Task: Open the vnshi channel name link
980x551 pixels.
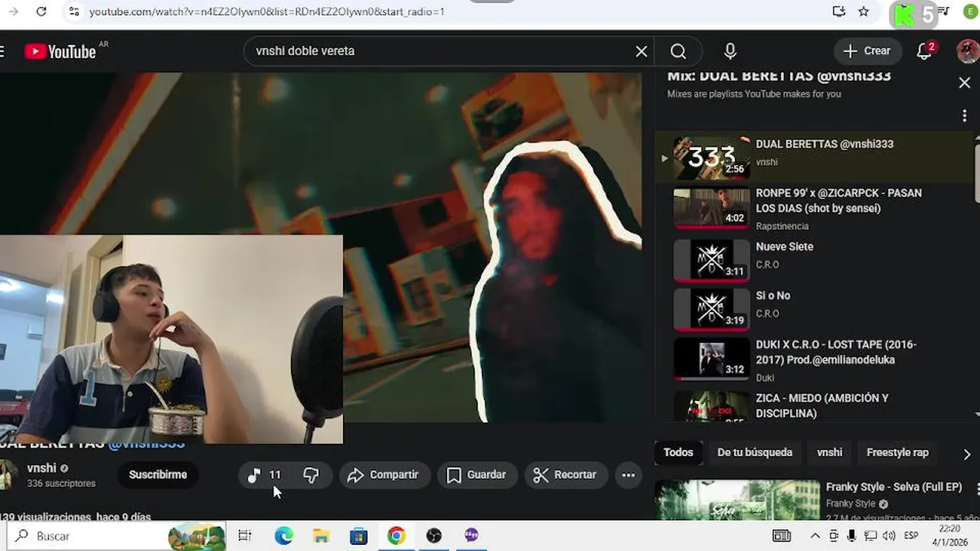Action: tap(41, 468)
